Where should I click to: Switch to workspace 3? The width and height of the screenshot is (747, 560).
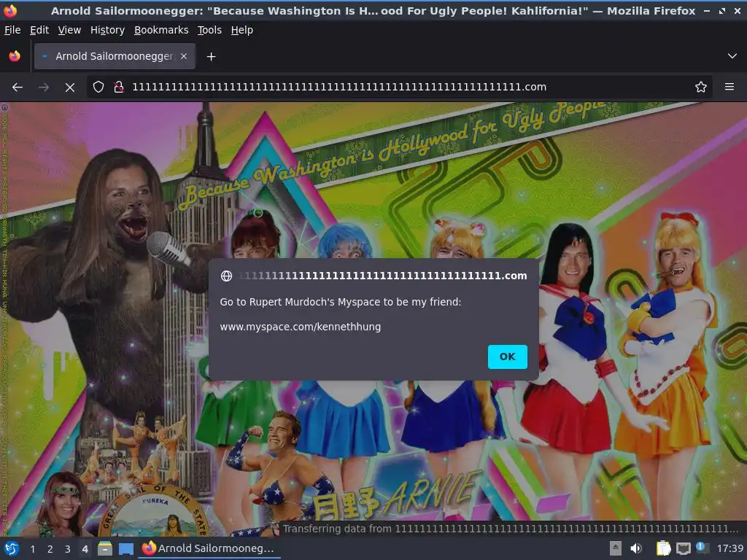click(68, 549)
